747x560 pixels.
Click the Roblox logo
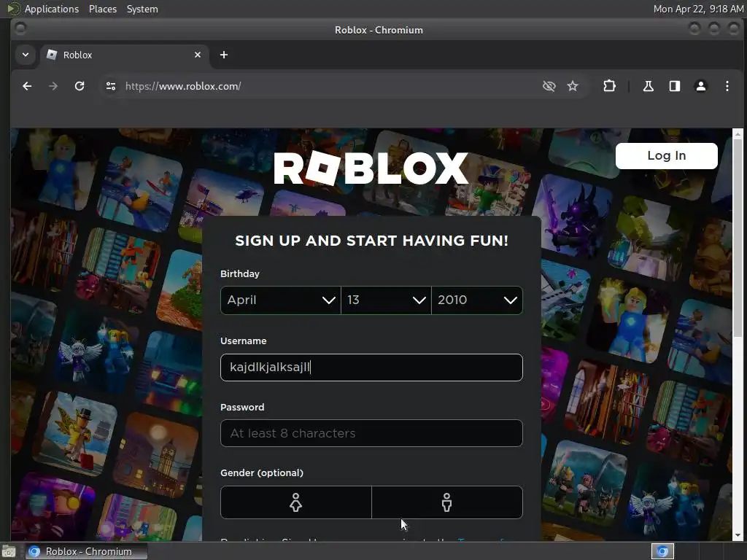click(371, 168)
